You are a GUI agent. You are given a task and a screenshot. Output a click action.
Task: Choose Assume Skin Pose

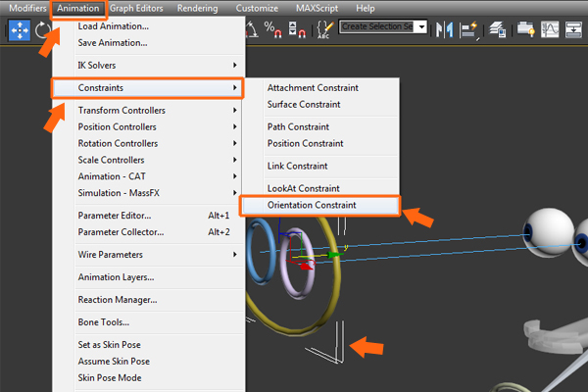[x=149, y=361]
